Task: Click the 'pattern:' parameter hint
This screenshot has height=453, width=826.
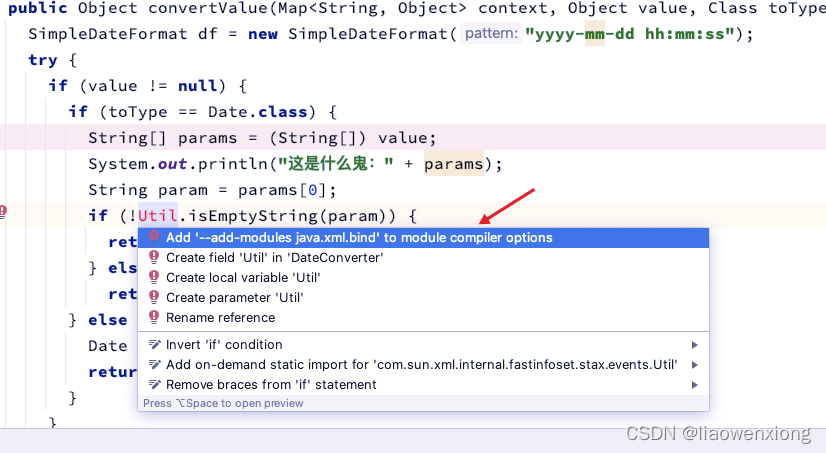Action: point(491,34)
